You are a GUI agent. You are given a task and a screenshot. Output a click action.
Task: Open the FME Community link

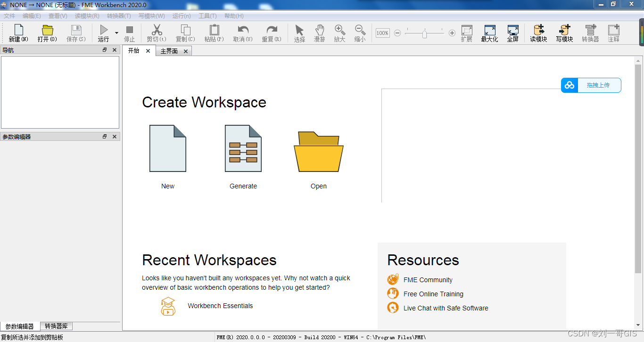[428, 280]
